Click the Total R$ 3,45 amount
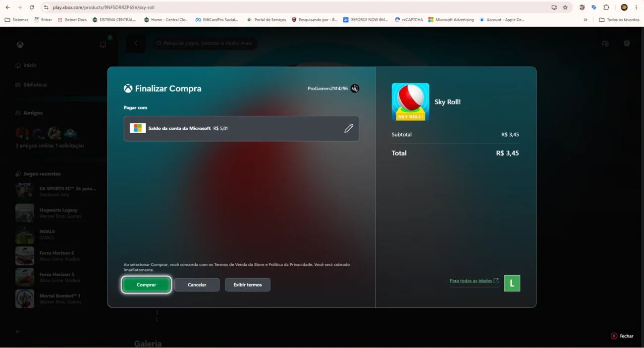This screenshot has width=644, height=348. tap(507, 153)
